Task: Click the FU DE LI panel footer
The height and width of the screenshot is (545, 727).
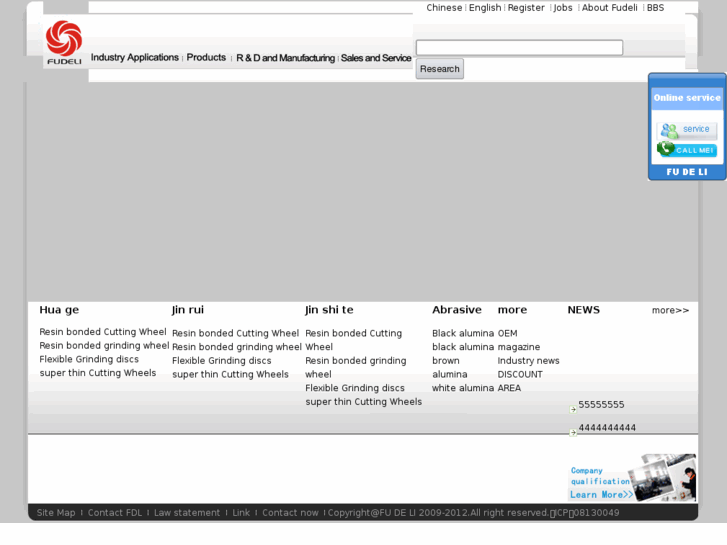Action: (687, 172)
